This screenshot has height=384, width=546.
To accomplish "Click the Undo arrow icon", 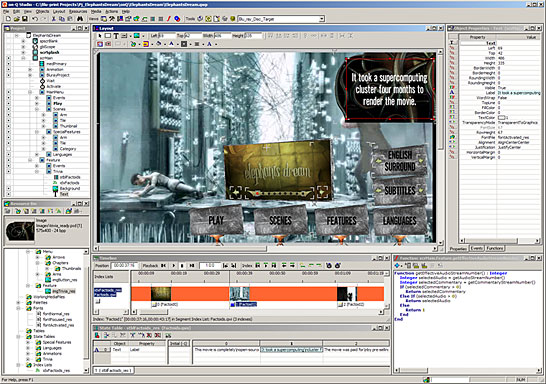I will pyautogui.click(x=35, y=19).
